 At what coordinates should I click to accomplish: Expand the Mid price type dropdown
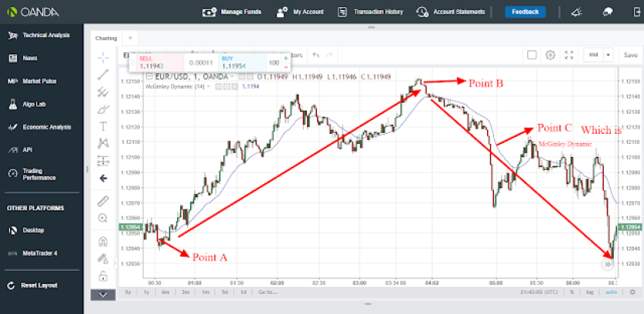(608, 55)
